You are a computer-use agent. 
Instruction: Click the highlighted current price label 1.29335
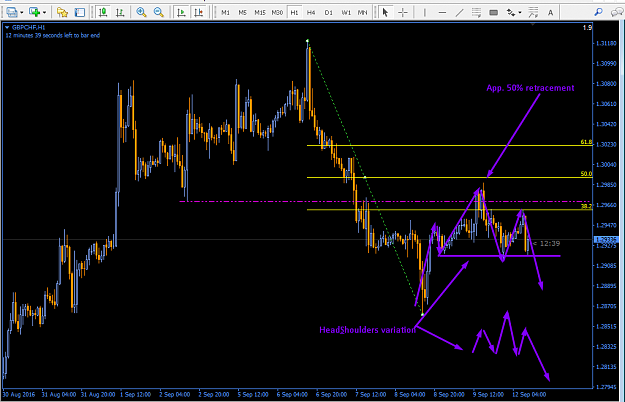(606, 239)
